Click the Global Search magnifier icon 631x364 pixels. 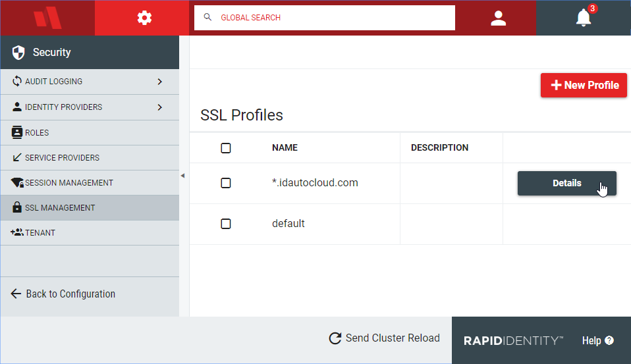[x=207, y=17]
